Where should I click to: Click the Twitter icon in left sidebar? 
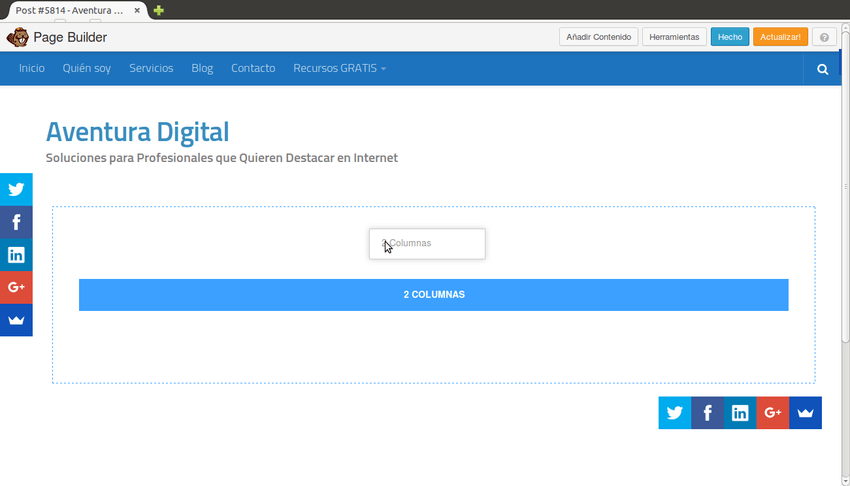coord(16,189)
